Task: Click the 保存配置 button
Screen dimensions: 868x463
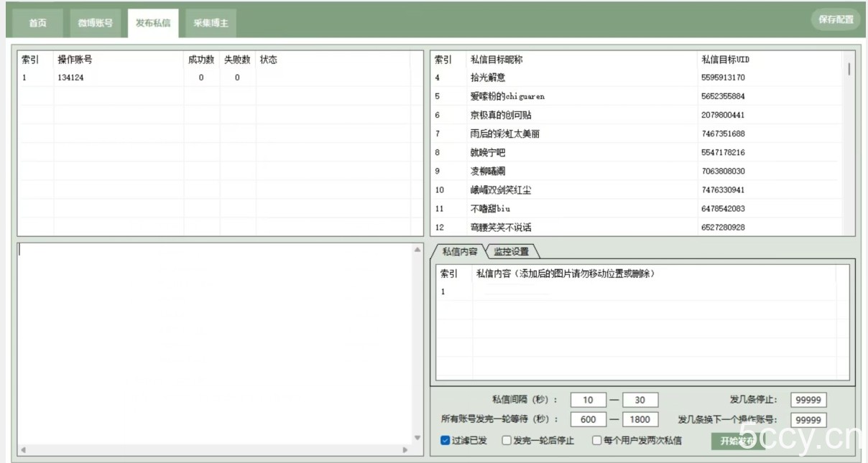Action: [x=835, y=19]
